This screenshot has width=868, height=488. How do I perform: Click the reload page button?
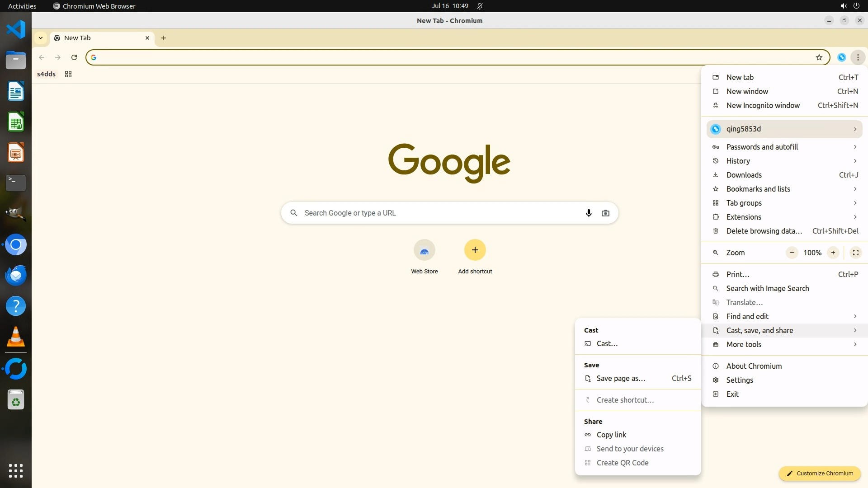pyautogui.click(x=74, y=57)
